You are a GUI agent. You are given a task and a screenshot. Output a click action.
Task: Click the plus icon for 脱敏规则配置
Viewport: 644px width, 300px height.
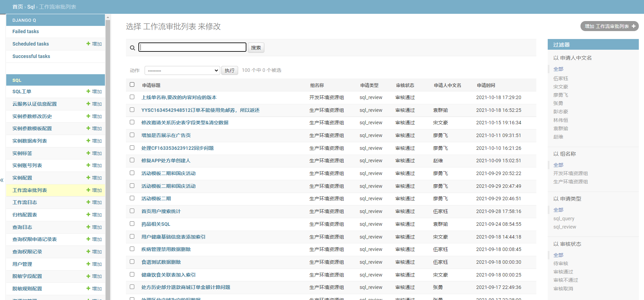[x=88, y=288]
